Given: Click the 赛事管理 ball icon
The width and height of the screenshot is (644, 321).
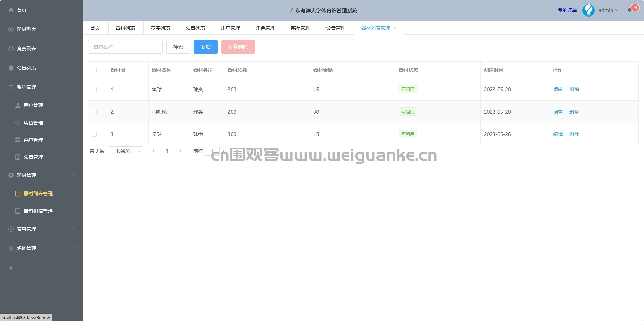Looking at the screenshot, I should click(x=11, y=229).
